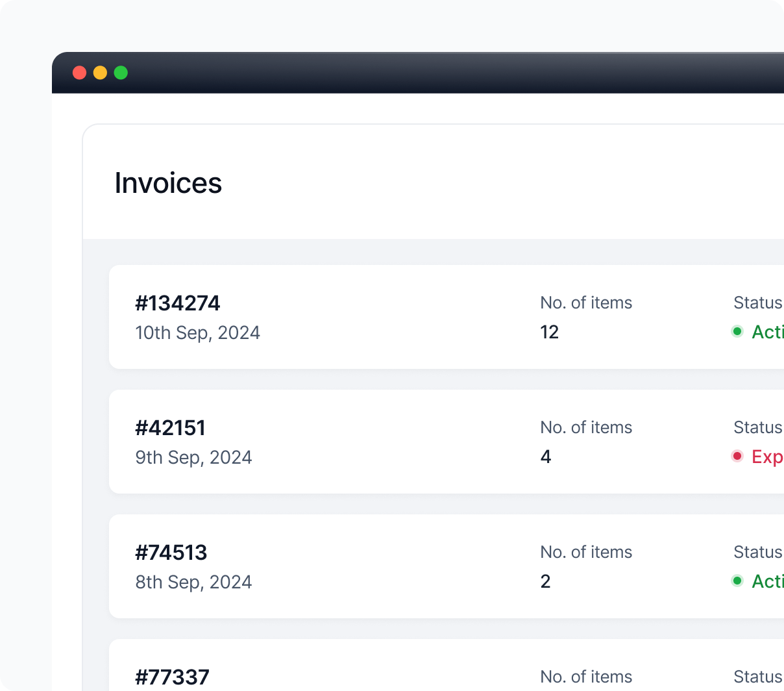784x691 pixels.
Task: Click the Status label in the #134274 row
Action: [758, 303]
